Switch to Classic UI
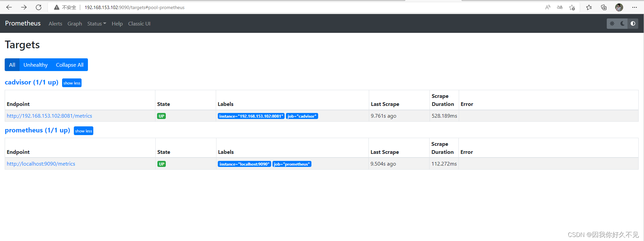Image resolution: width=644 pixels, height=241 pixels. pyautogui.click(x=139, y=24)
